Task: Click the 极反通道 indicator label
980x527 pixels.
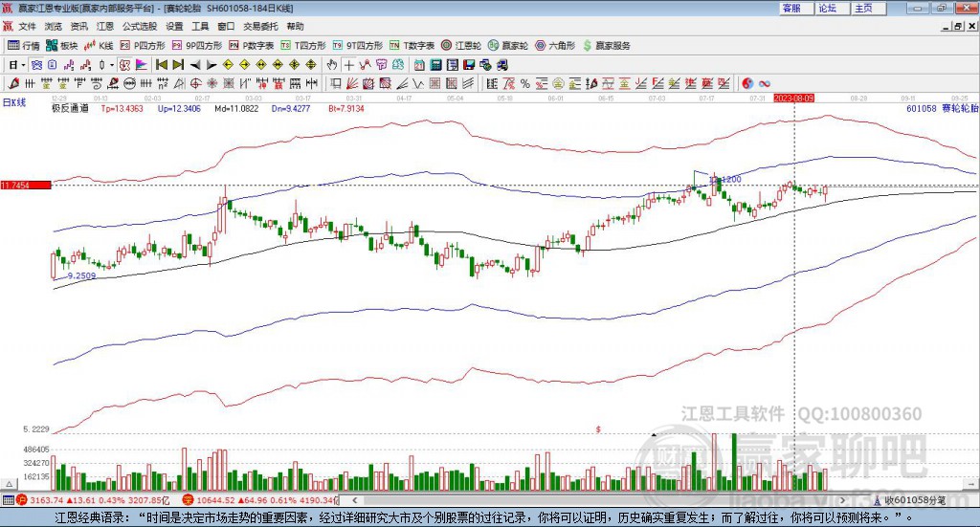Action: click(x=70, y=108)
